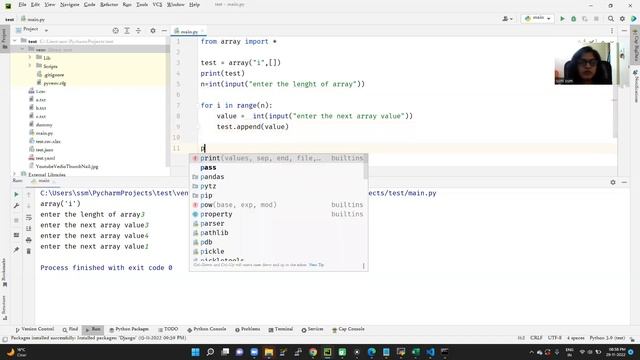Open Python Packages tool window
This screenshot has width=640, height=360.
129,329
